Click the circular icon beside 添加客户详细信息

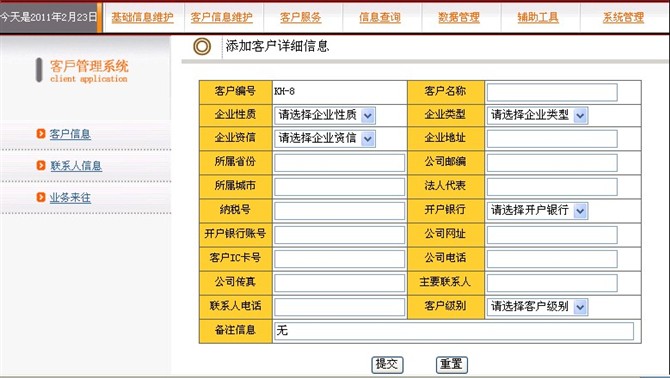click(x=202, y=46)
